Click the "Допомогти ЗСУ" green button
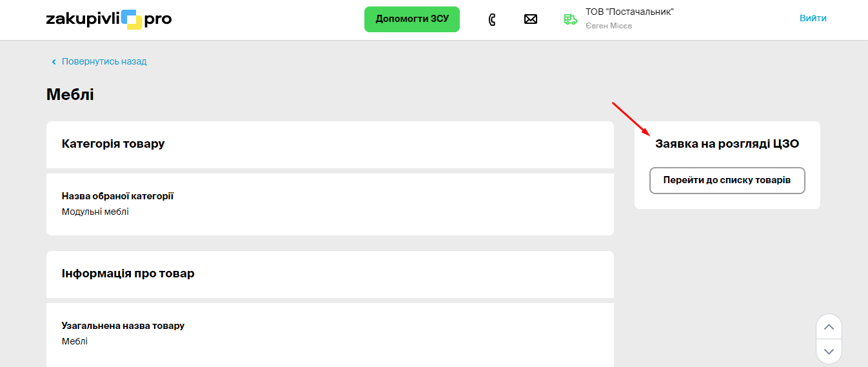This screenshot has height=367, width=868. point(411,19)
